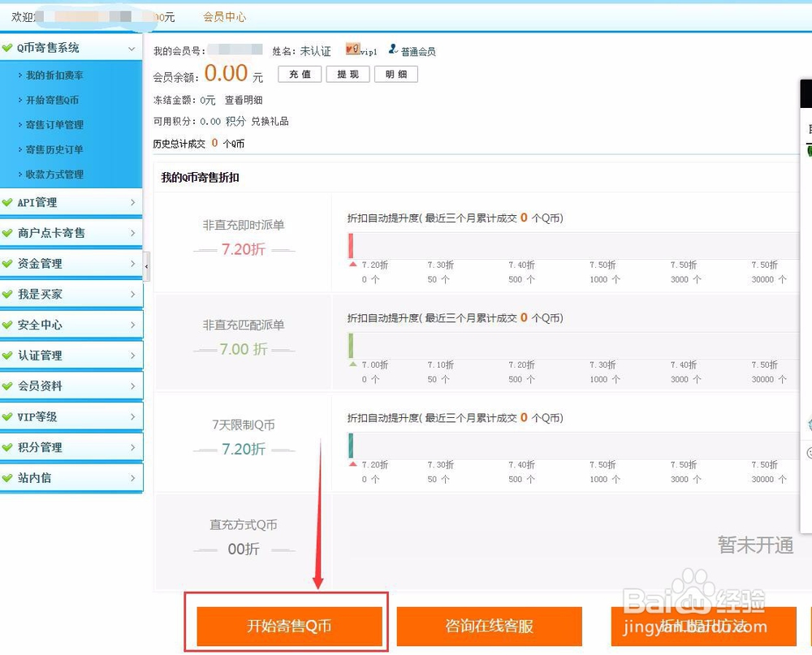This screenshot has height=655, width=812.
Task: Click green check icon beside 安全中心
Action: [x=7, y=325]
